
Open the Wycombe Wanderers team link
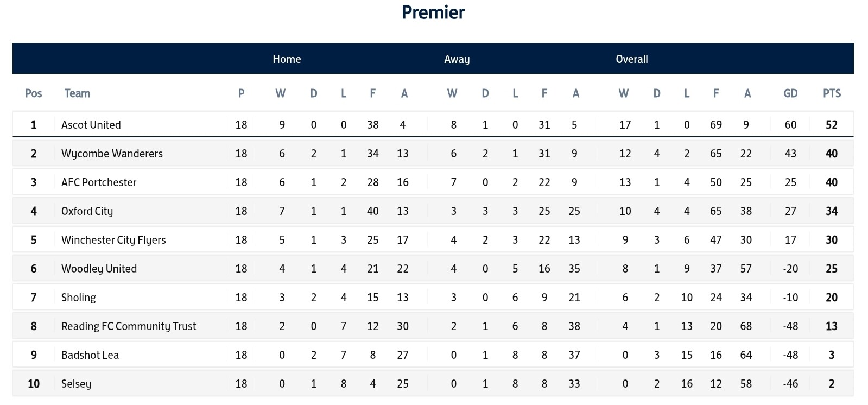112,154
